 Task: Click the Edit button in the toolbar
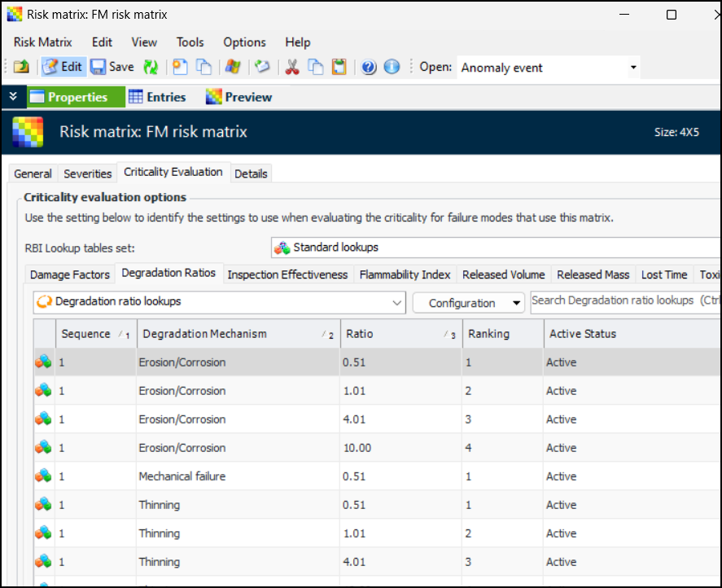click(x=63, y=68)
